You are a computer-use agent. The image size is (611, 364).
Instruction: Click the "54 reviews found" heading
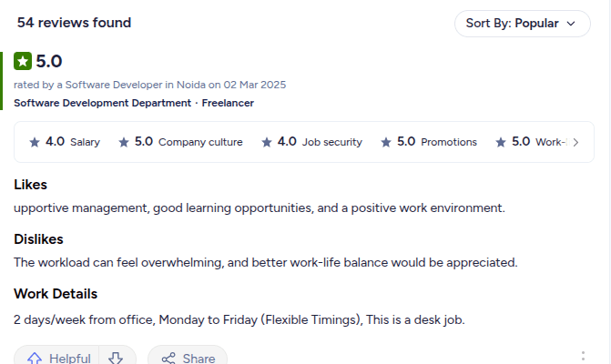[74, 23]
